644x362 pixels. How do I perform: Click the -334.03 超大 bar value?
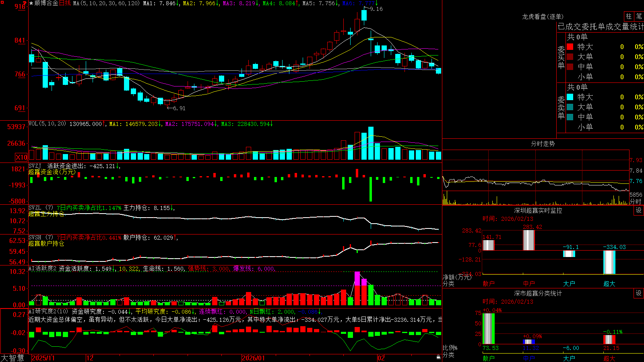tap(614, 247)
